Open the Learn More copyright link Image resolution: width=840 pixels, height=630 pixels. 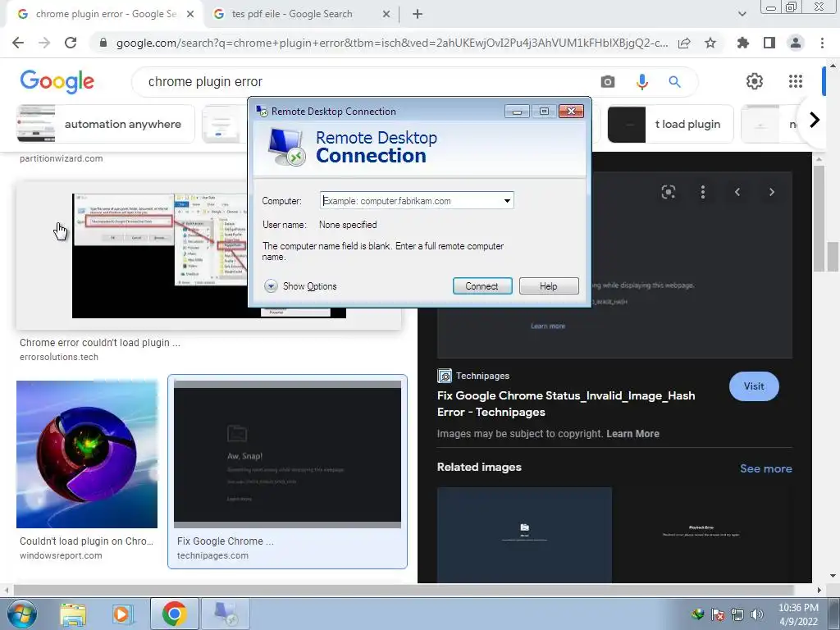632,434
